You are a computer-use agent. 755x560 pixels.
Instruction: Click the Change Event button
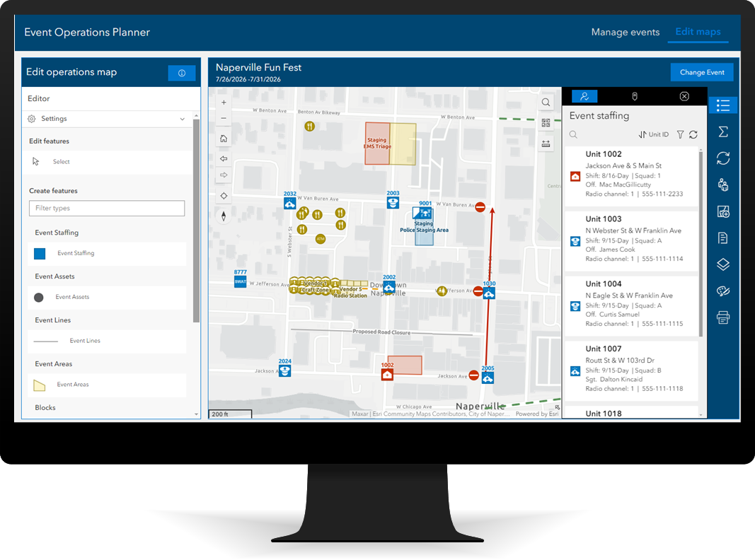[x=701, y=72]
